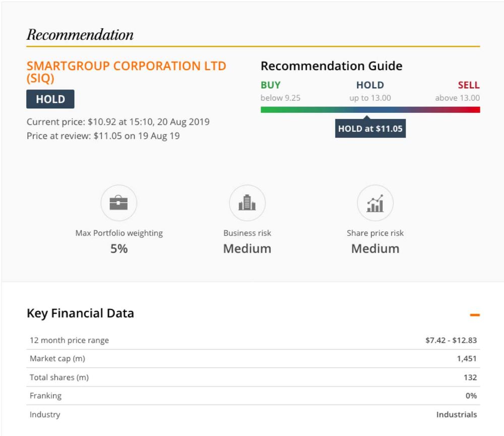Viewport: 504px width, 436px height.
Task: Click the Franking row label
Action: pos(45,396)
